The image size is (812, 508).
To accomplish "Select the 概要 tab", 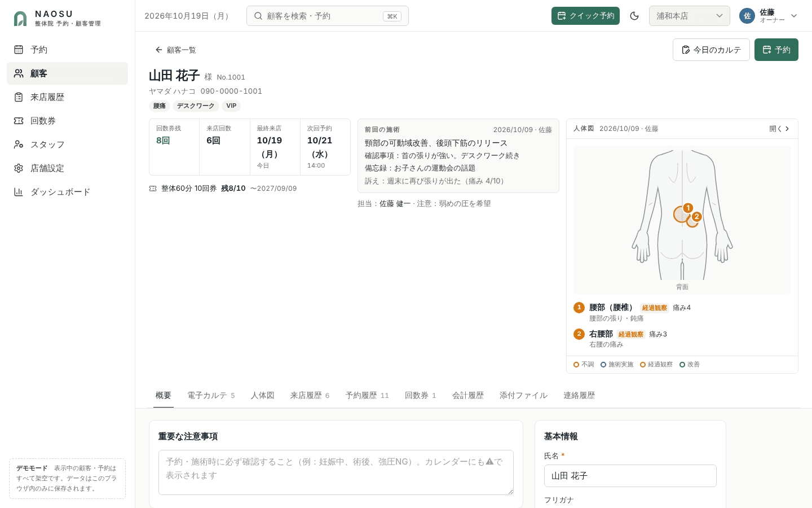I will coord(164,396).
